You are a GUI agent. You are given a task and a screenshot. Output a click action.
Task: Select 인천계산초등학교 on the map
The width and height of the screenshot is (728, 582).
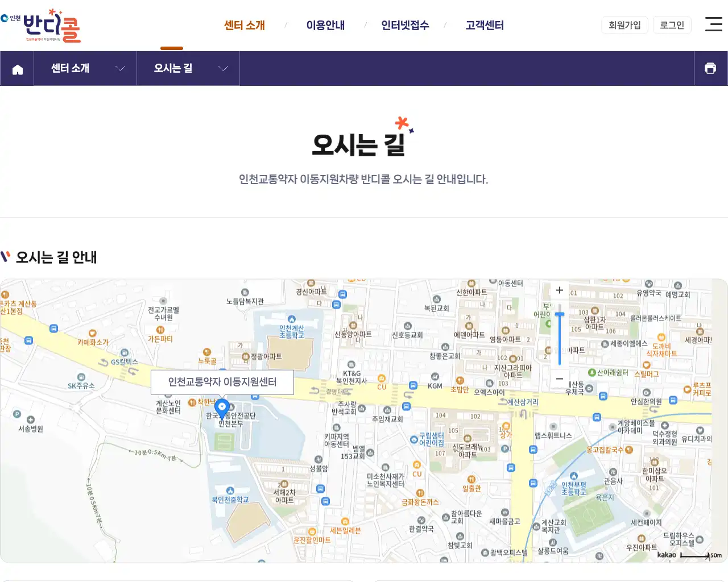[x=292, y=331]
